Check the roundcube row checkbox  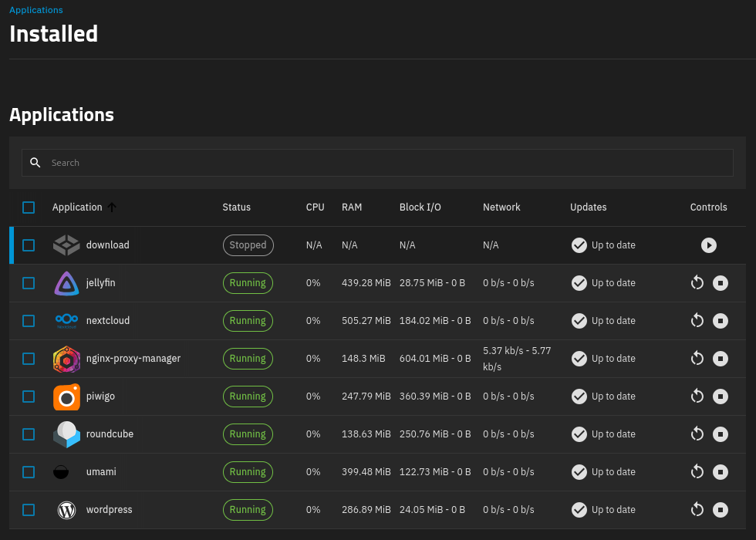(x=29, y=434)
